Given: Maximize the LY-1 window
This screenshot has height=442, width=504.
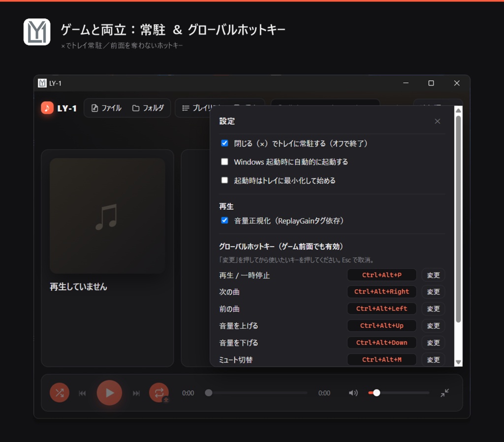Looking at the screenshot, I should 431,83.
